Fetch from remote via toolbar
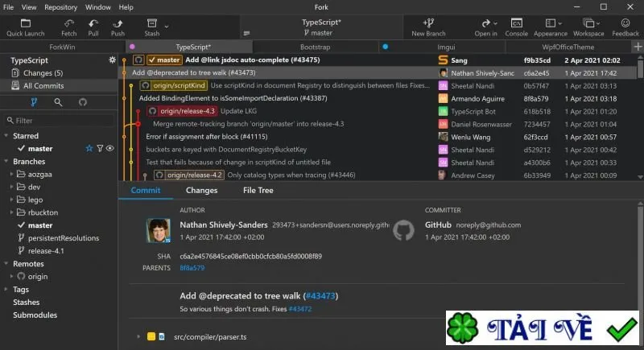The image size is (644, 350). [x=69, y=27]
